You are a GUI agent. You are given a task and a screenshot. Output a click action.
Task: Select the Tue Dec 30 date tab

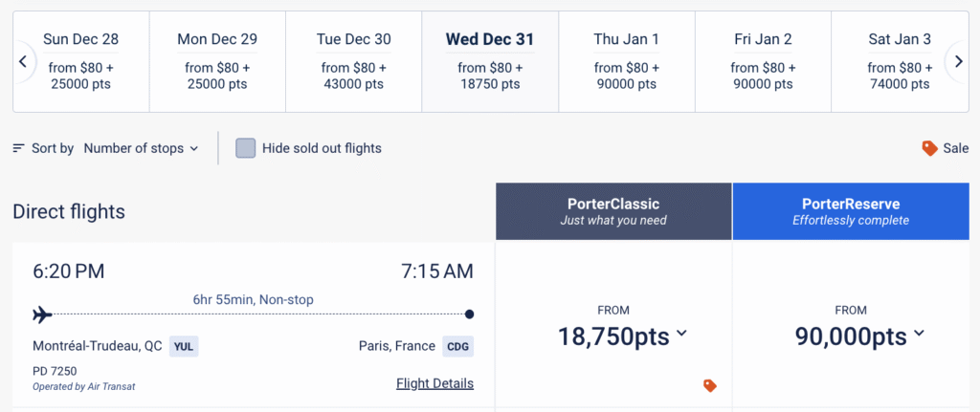pos(354,61)
